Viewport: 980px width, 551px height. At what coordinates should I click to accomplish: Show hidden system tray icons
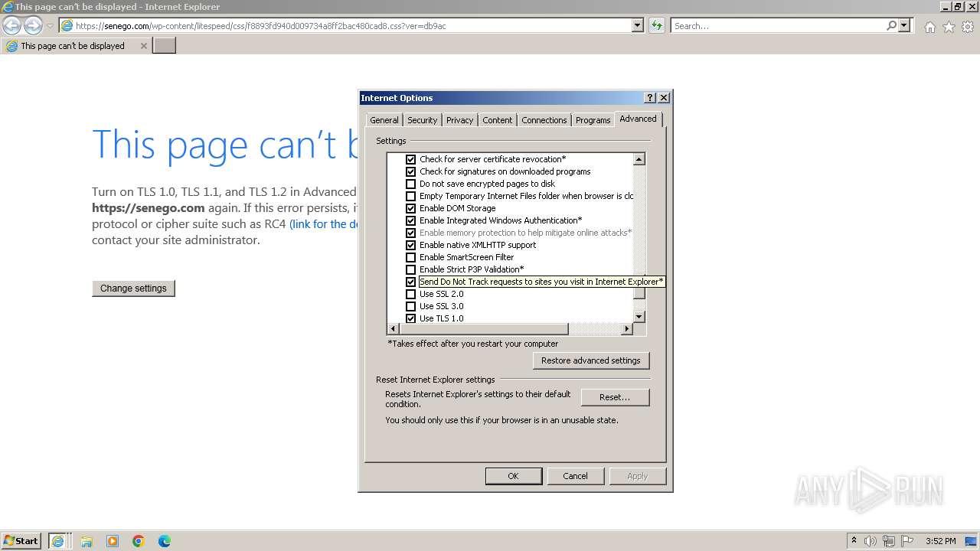click(854, 540)
